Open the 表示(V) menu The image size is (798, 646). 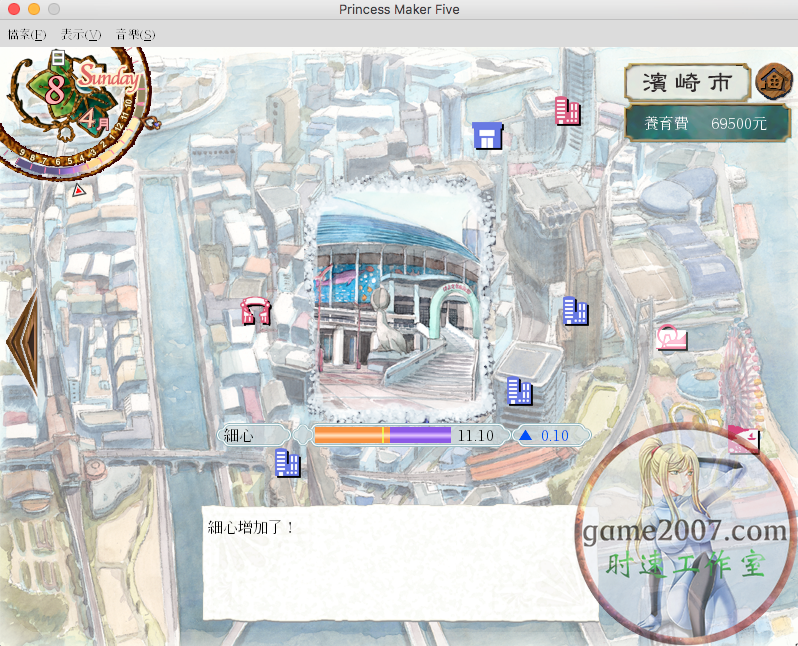(81, 35)
